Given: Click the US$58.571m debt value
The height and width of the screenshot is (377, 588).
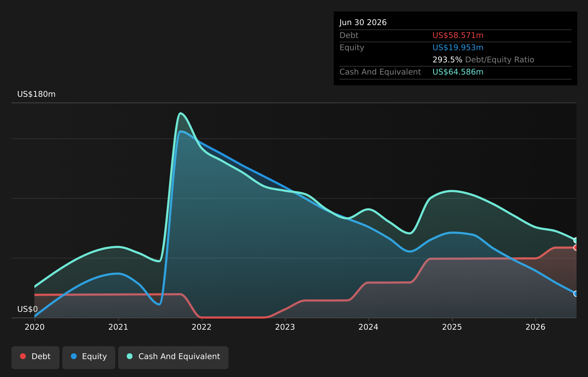Looking at the screenshot, I should (x=458, y=35).
